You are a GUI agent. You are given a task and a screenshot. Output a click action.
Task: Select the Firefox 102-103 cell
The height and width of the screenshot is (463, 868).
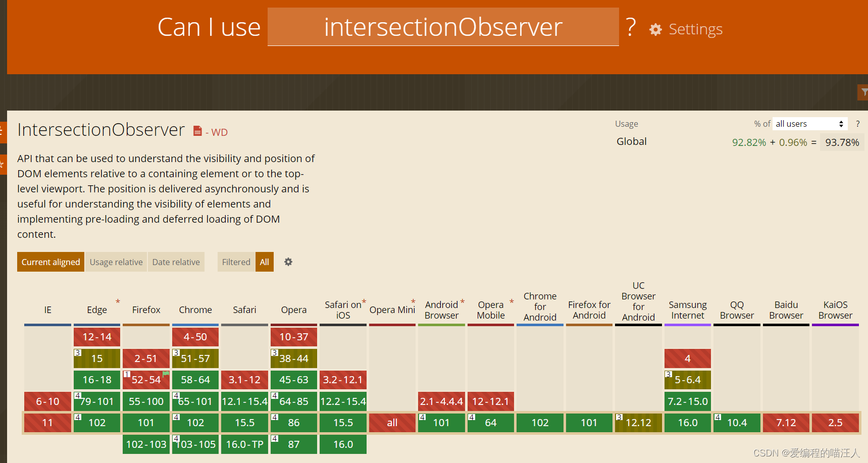click(x=146, y=444)
